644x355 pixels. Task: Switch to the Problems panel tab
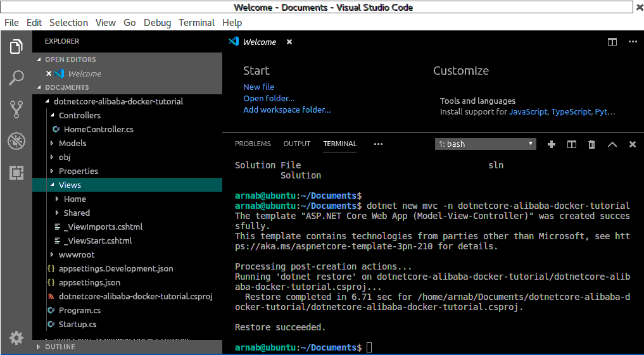253,144
